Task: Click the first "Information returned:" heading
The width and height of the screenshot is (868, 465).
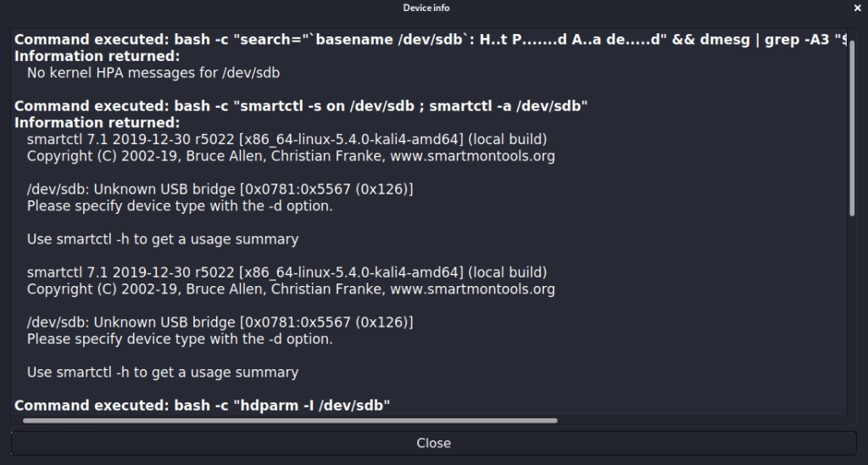Action: (97, 56)
